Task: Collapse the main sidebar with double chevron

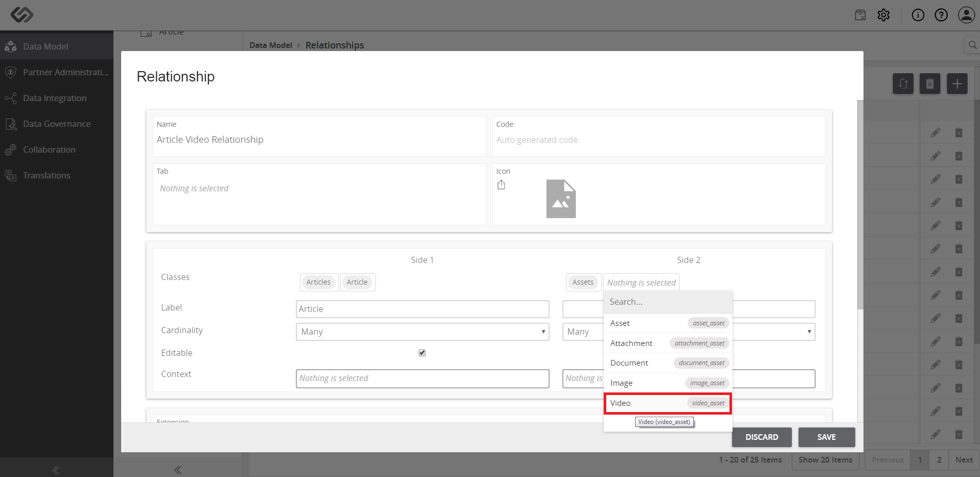Action: [56, 470]
